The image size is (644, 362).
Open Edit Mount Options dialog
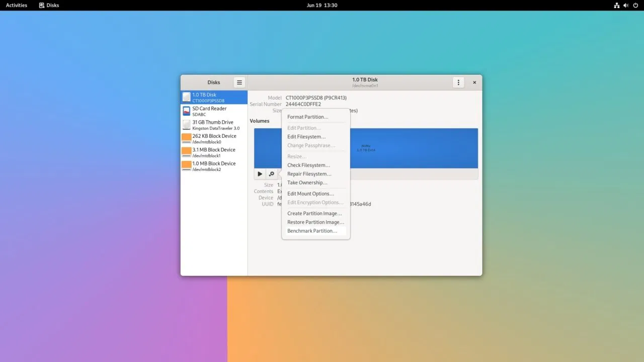pos(310,194)
